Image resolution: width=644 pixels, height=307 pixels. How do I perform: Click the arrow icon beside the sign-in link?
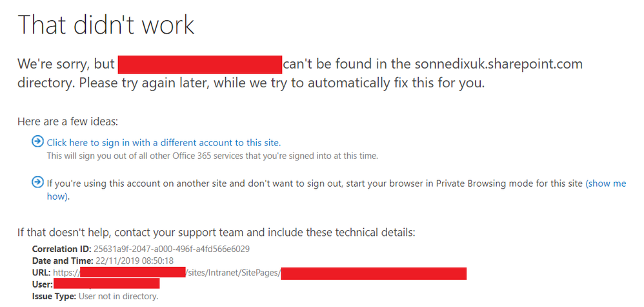pyautogui.click(x=37, y=142)
